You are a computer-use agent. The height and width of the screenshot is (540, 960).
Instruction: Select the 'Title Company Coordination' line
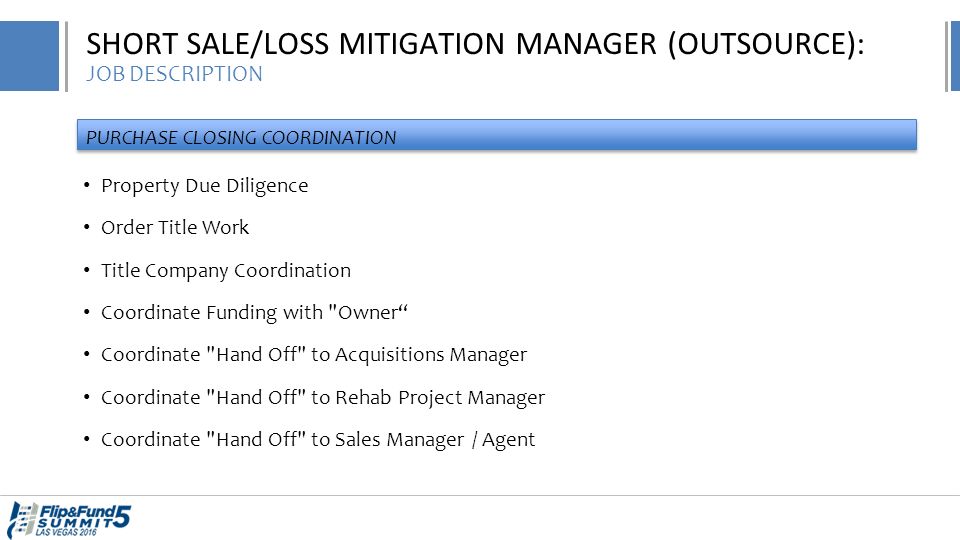(x=226, y=271)
